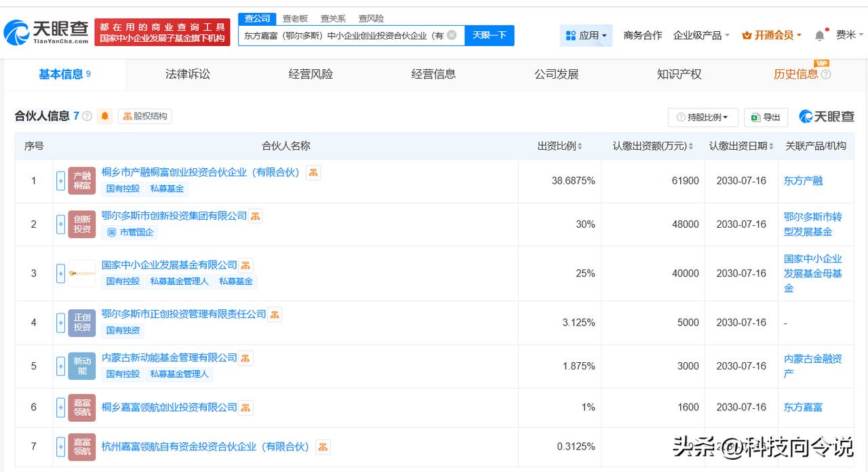Click the 国家中小企业发展基金 logo thumbnail
868x472 pixels.
tap(82, 273)
